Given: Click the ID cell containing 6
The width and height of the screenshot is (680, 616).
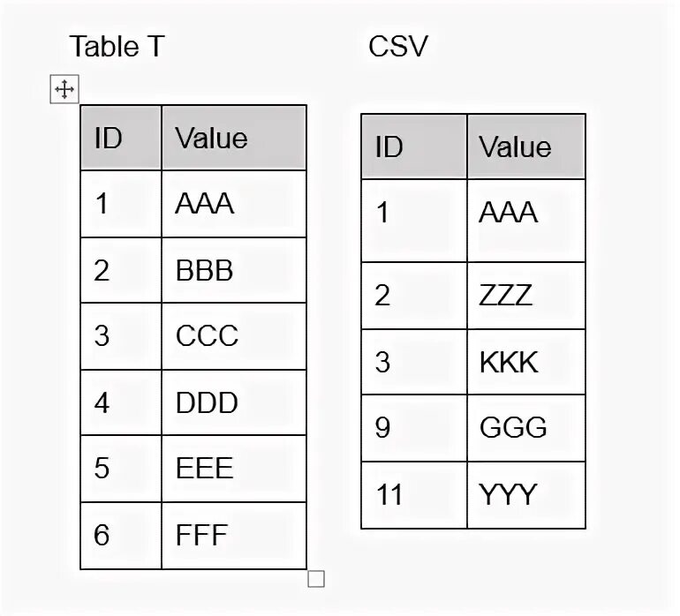Looking at the screenshot, I should [121, 536].
